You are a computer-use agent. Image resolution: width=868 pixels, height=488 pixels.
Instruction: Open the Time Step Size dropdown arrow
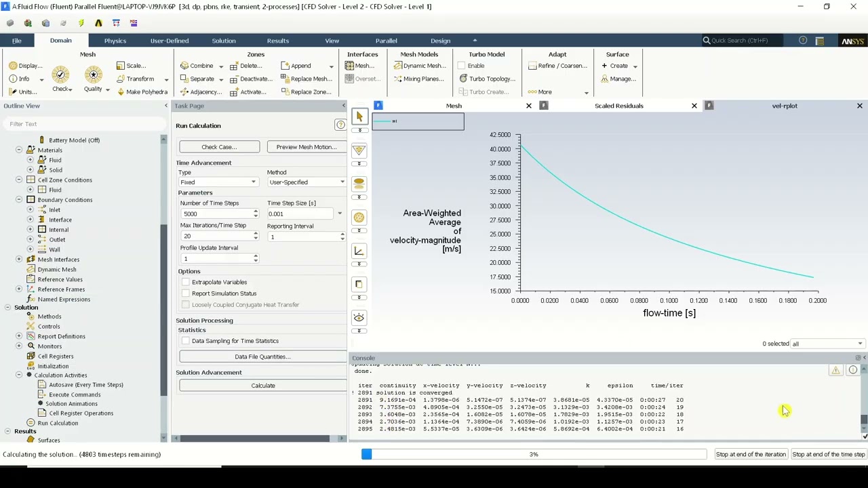pos(340,213)
